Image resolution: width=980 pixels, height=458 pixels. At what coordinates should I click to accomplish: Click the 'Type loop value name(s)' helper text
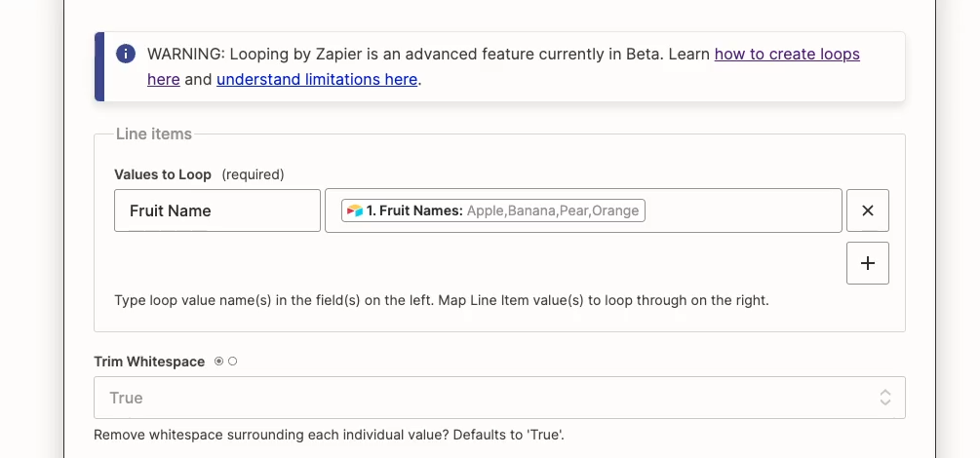click(442, 300)
